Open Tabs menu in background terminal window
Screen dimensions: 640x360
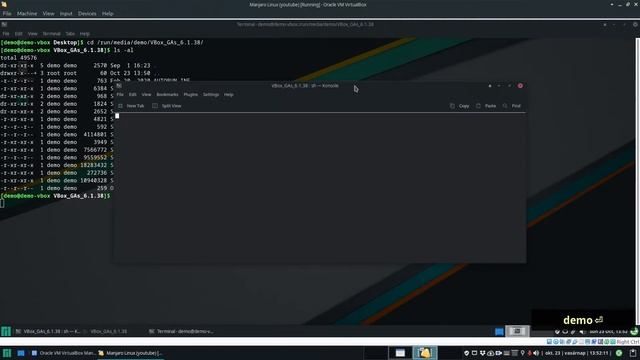click(x=70, y=34)
